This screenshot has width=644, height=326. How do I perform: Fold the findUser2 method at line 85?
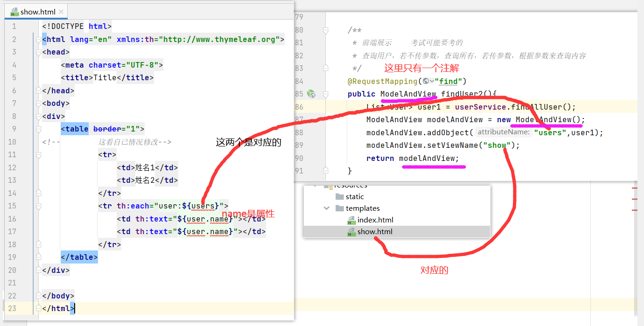pyautogui.click(x=326, y=94)
